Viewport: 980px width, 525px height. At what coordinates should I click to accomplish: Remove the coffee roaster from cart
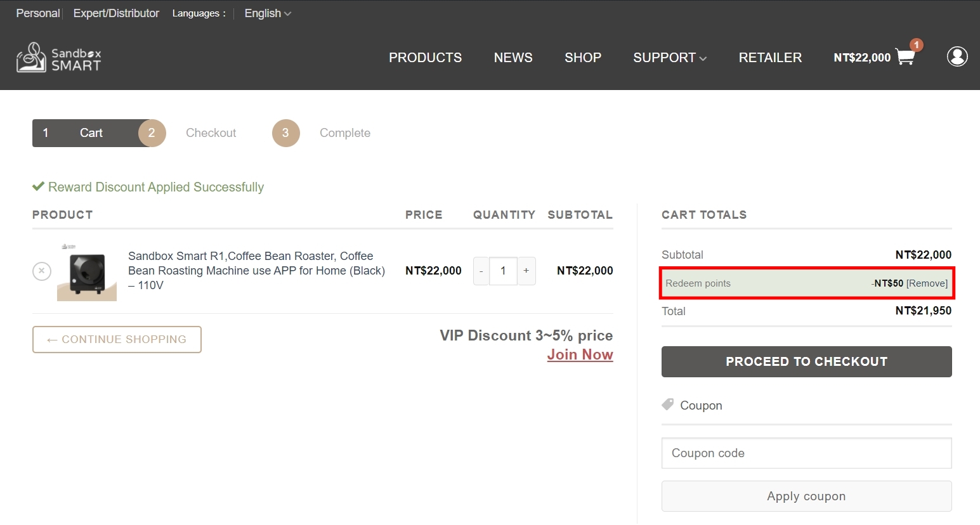coord(42,271)
